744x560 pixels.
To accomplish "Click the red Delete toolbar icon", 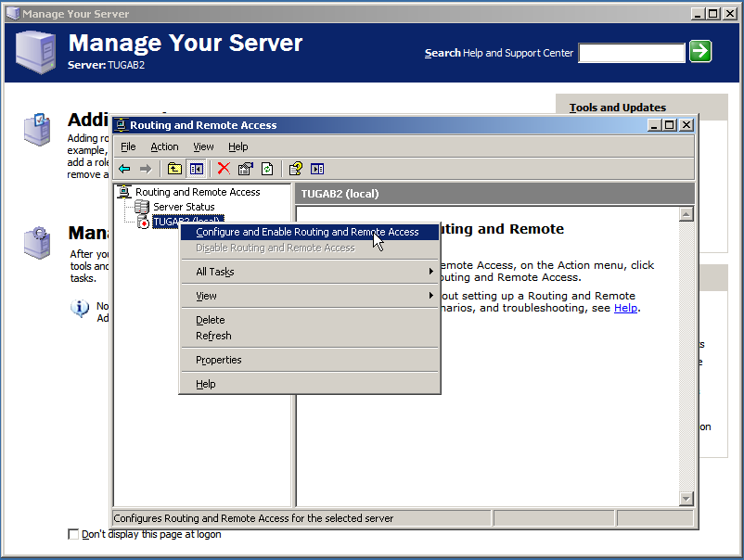I will pyautogui.click(x=224, y=169).
